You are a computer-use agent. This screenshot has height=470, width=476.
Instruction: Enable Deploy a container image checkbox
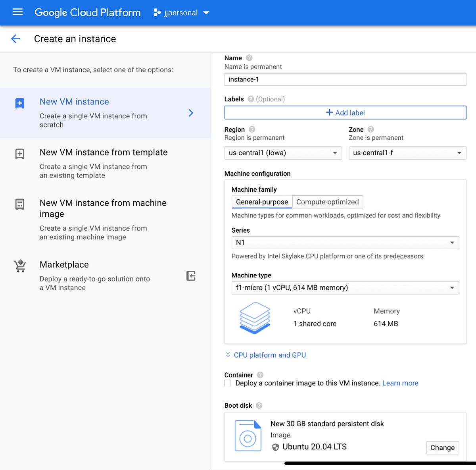coord(228,383)
